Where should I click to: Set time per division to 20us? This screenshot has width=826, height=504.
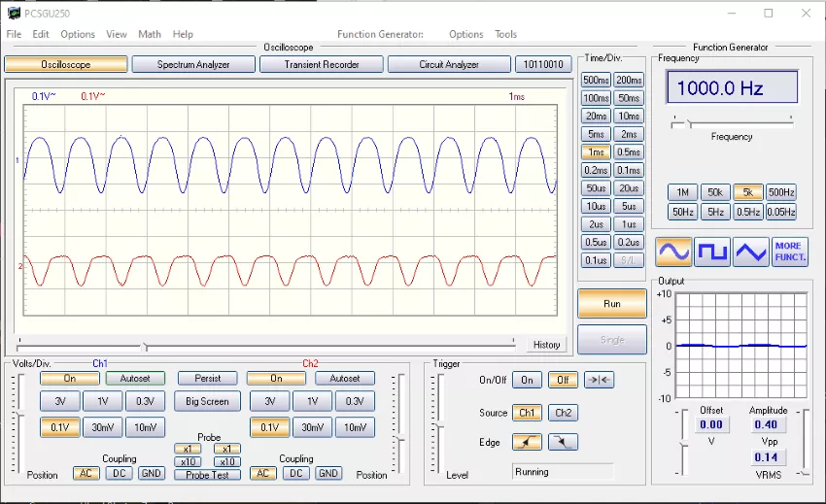click(x=629, y=188)
